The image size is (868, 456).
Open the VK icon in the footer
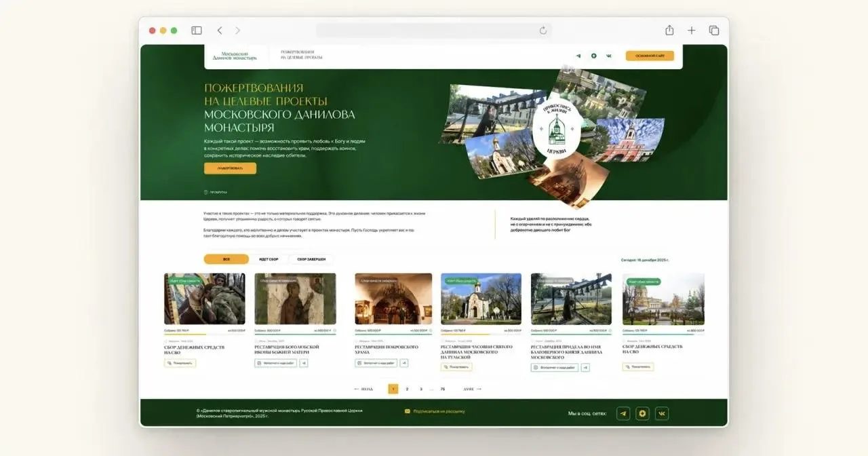662,413
